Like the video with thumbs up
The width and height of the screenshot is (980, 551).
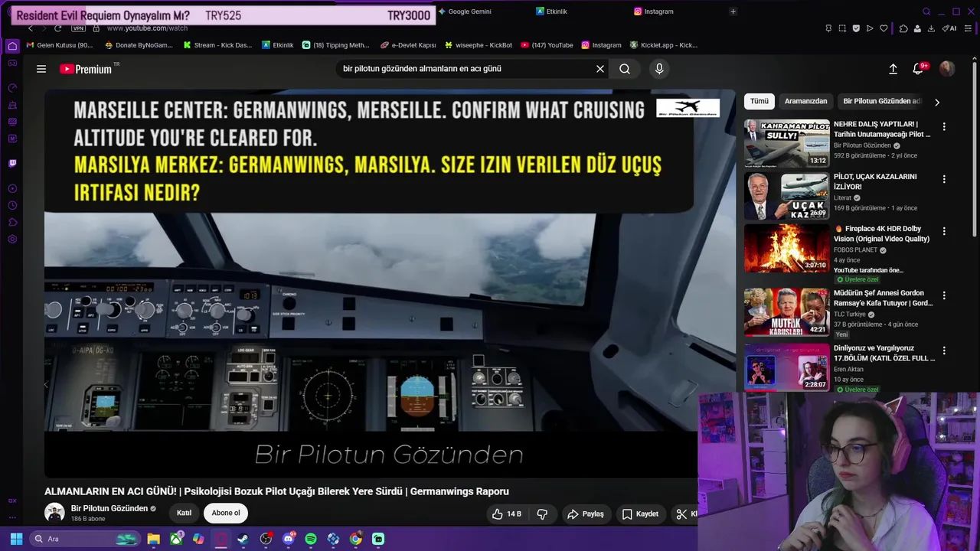click(507, 514)
